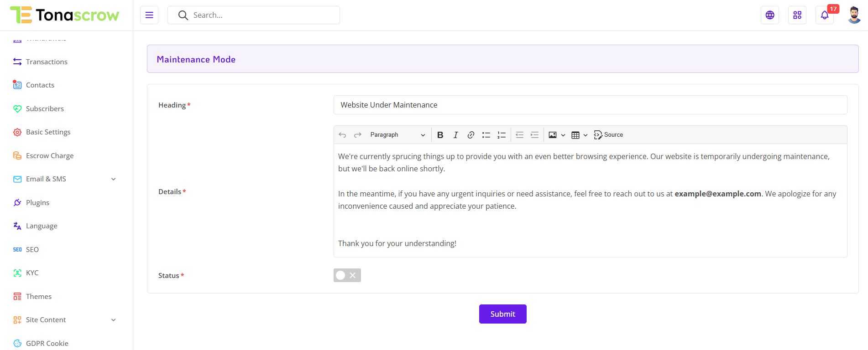Switch editor to Source view
Image resolution: width=868 pixels, height=350 pixels.
[608, 135]
